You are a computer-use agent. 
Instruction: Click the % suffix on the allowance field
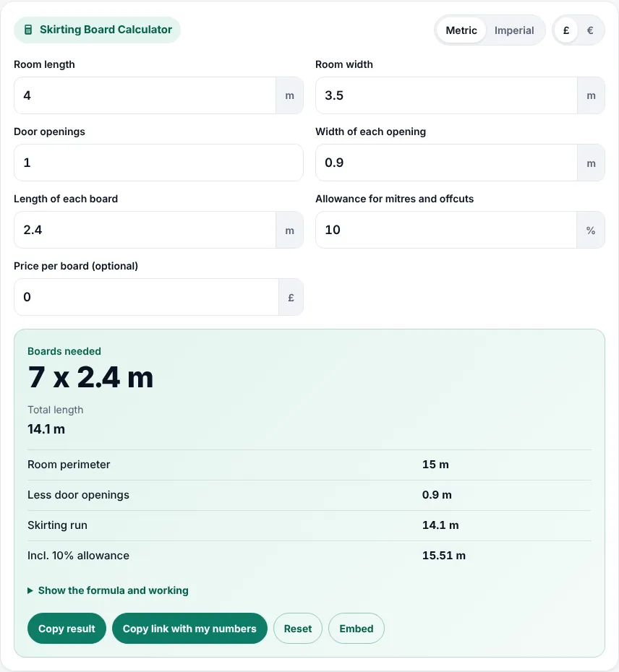pyautogui.click(x=591, y=231)
